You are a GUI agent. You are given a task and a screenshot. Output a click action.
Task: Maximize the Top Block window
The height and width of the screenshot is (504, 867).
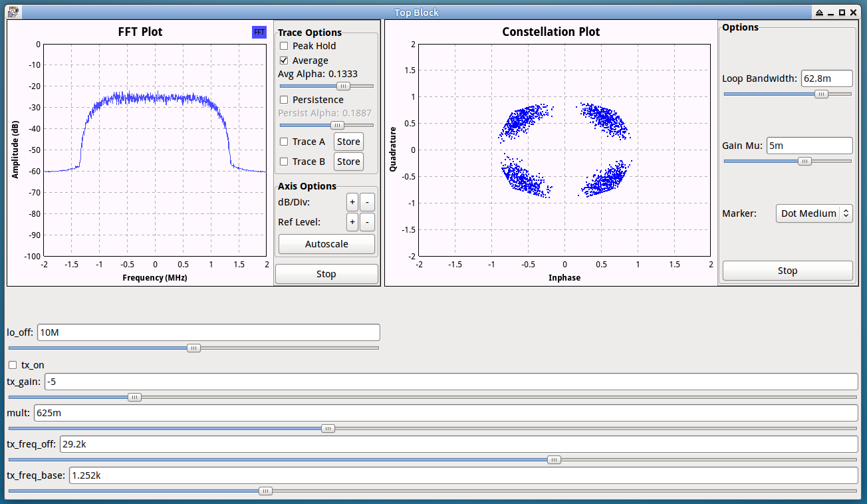pyautogui.click(x=842, y=13)
